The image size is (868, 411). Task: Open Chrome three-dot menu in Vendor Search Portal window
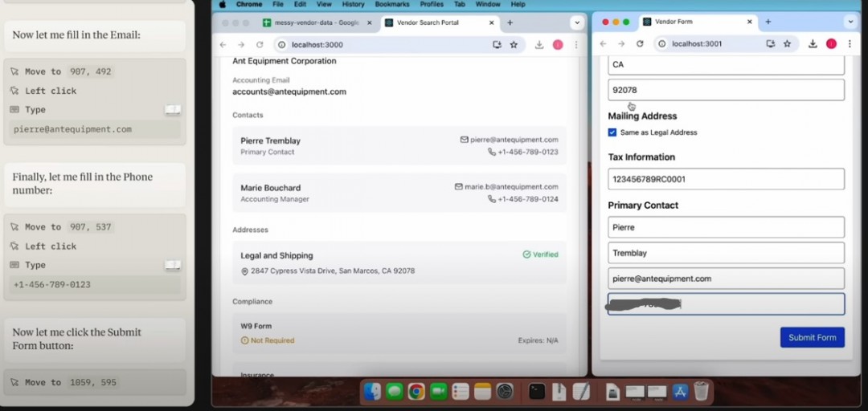[575, 45]
